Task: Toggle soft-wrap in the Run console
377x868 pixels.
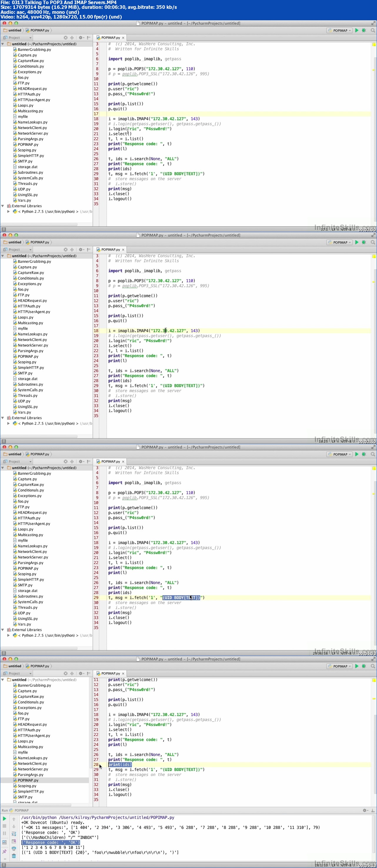Action: coord(14,834)
